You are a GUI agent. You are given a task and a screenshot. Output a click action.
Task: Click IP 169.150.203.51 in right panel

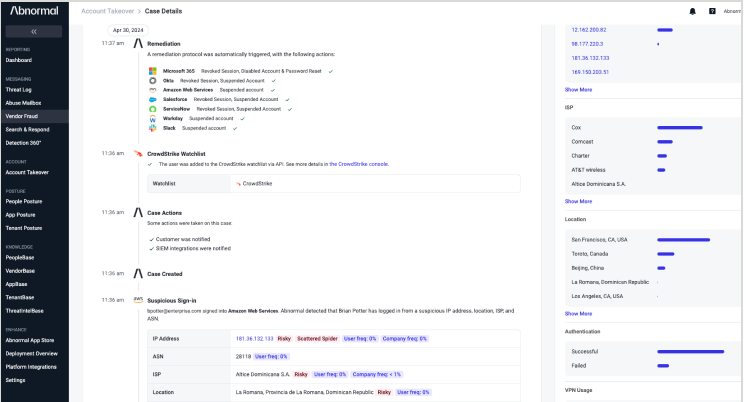590,72
